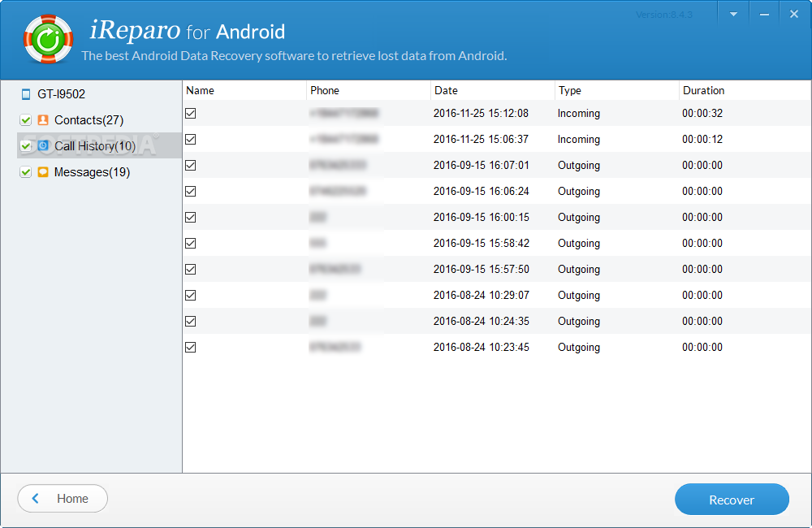Click the orange Contacts icon

(x=44, y=120)
